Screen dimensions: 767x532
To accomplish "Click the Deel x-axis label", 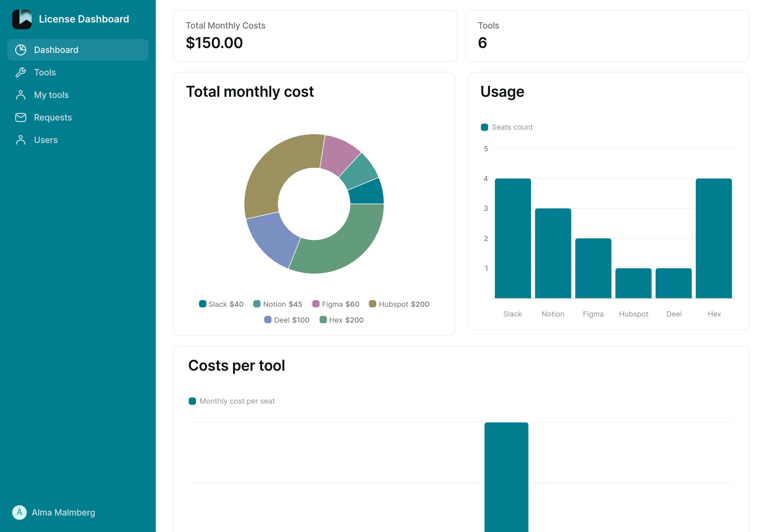I will (674, 314).
